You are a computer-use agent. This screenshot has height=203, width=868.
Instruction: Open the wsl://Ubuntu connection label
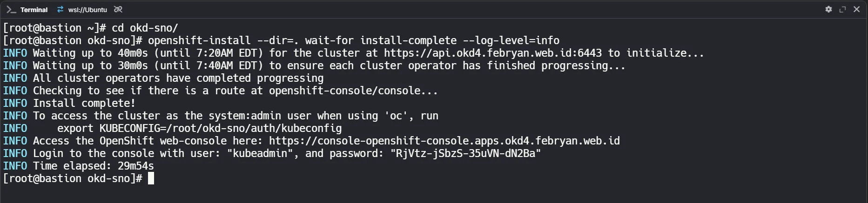pyautogui.click(x=87, y=10)
